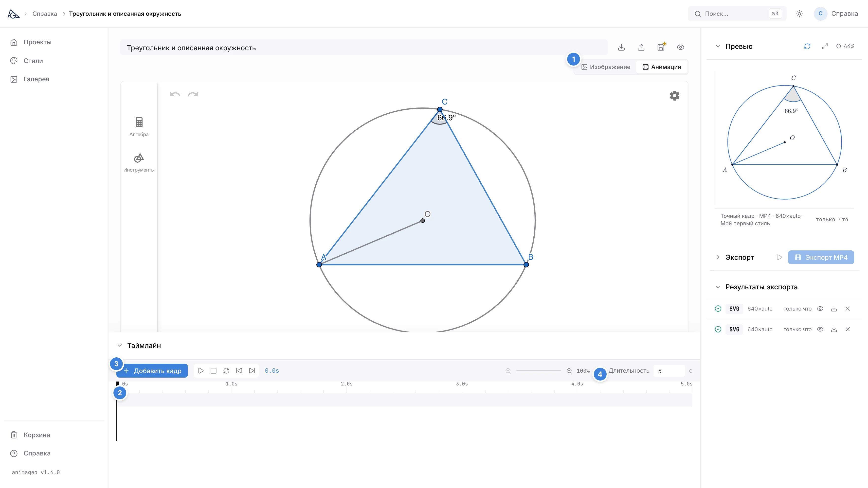Viewport: 868px width, 488px height.
Task: Refresh the preview panel
Action: click(807, 47)
